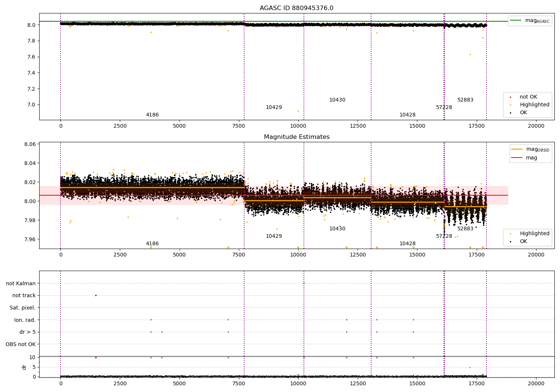Click x-axis tick '15000' under the bottom plot

click(417, 384)
